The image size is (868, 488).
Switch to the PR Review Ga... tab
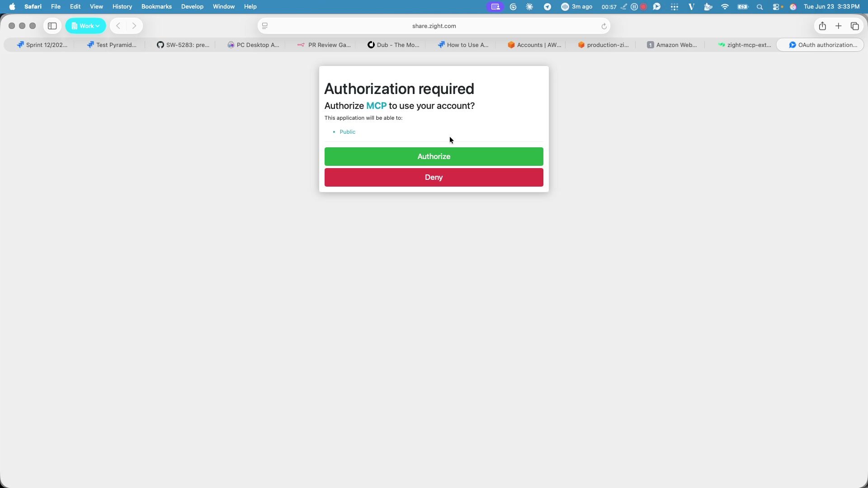pyautogui.click(x=324, y=45)
